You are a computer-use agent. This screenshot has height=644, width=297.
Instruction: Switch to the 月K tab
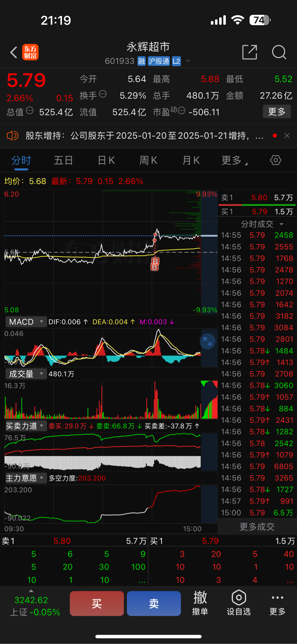pyautogui.click(x=191, y=160)
